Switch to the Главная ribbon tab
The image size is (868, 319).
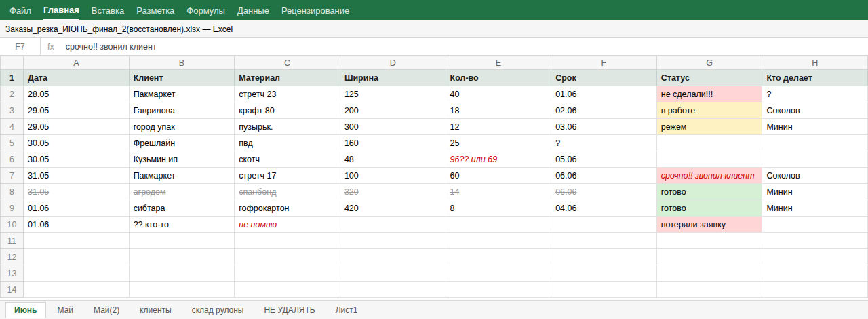click(61, 10)
